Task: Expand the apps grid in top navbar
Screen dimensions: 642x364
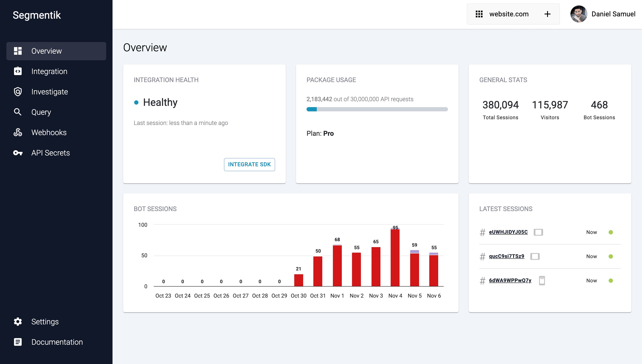Action: 479,14
